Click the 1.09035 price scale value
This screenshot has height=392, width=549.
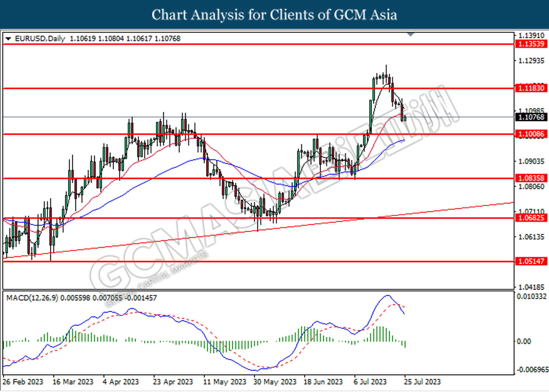coord(531,161)
